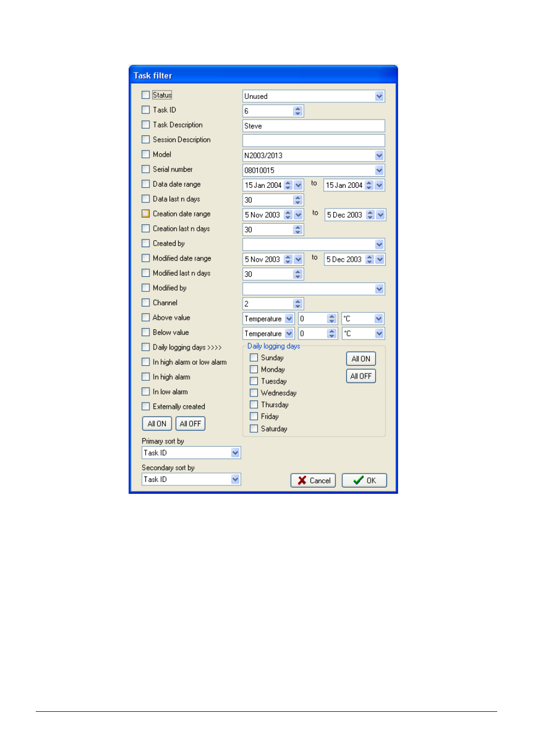The image size is (533, 756).
Task: Enable the Above value checkbox
Action: pos(145,317)
